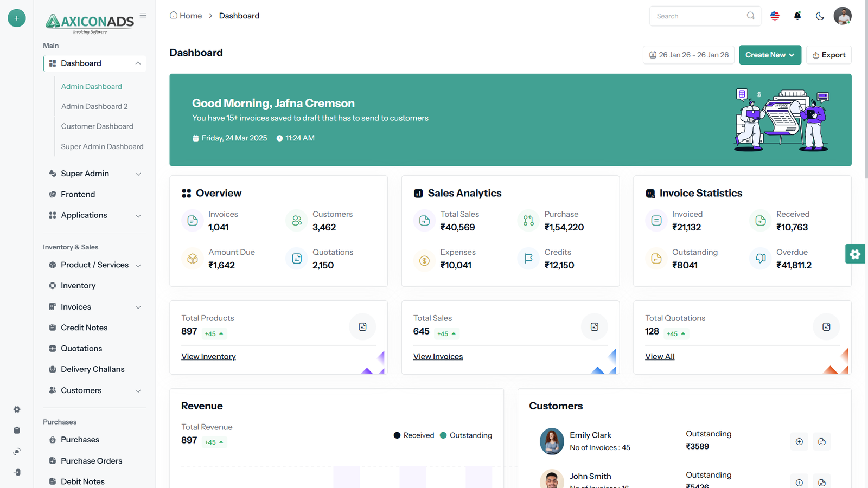
Task: Open Credit Notes from sidebar
Action: click(x=84, y=328)
